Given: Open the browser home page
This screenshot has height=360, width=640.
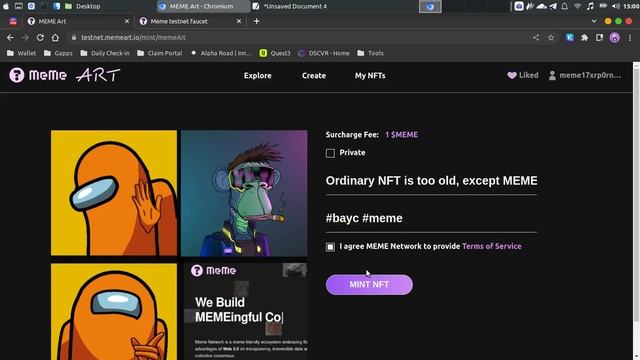Looking at the screenshot, I should (x=55, y=38).
